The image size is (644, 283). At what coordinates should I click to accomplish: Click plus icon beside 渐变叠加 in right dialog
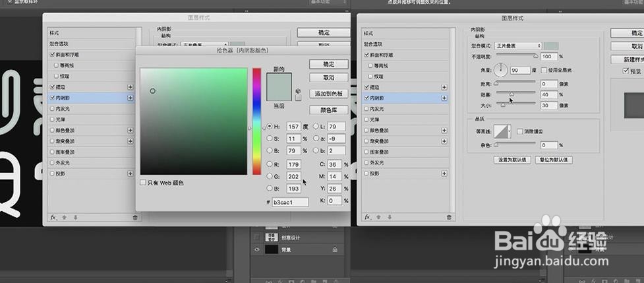click(444, 141)
